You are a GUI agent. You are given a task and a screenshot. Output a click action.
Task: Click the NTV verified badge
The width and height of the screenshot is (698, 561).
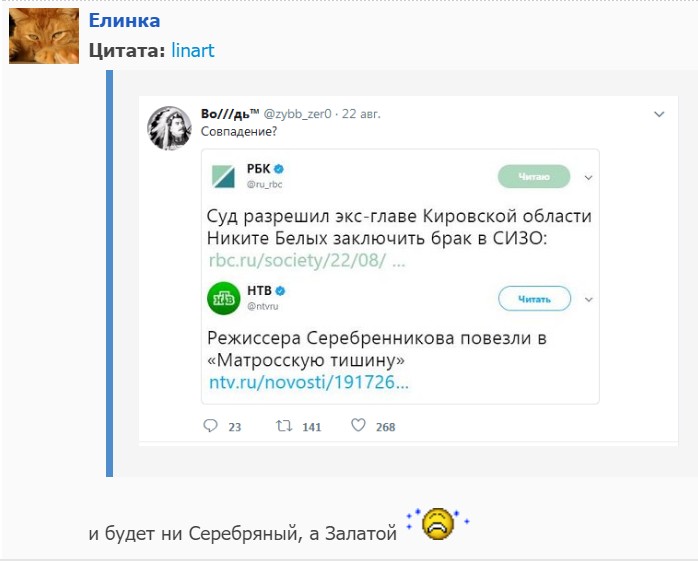click(281, 290)
